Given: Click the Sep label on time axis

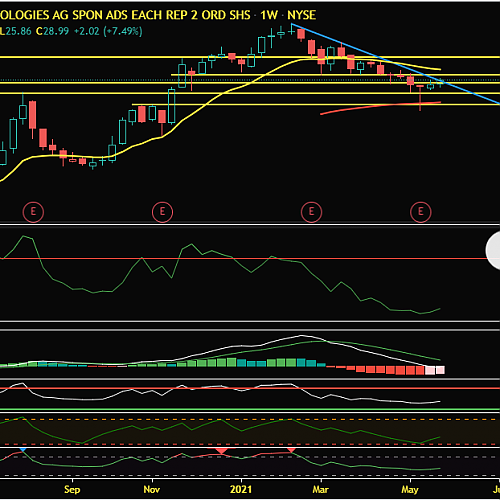Looking at the screenshot, I should click(x=72, y=490).
